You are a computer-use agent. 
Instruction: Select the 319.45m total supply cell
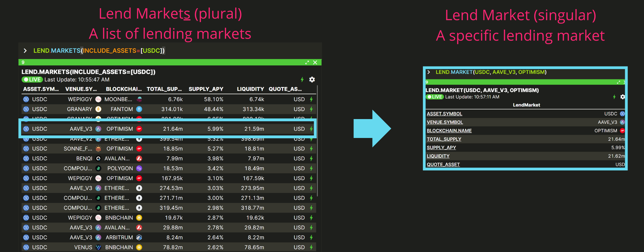pos(171,208)
